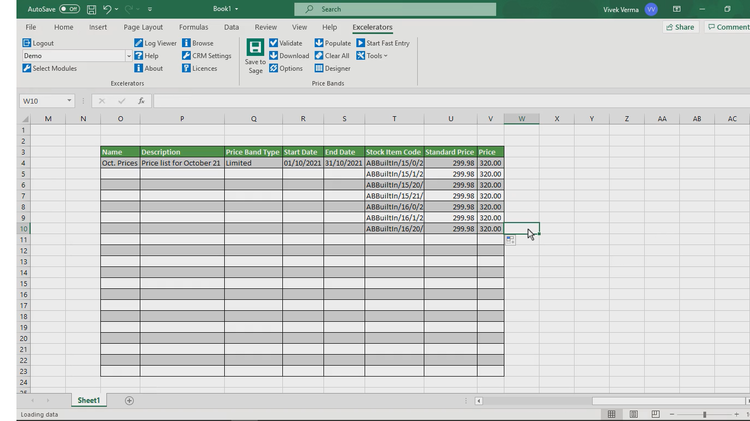Select the Sheet1 tab

click(x=88, y=400)
